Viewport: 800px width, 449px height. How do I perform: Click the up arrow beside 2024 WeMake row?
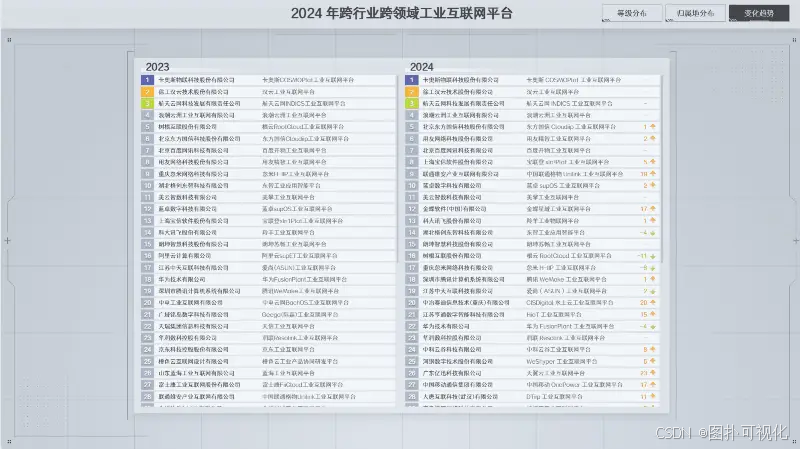pyautogui.click(x=653, y=279)
